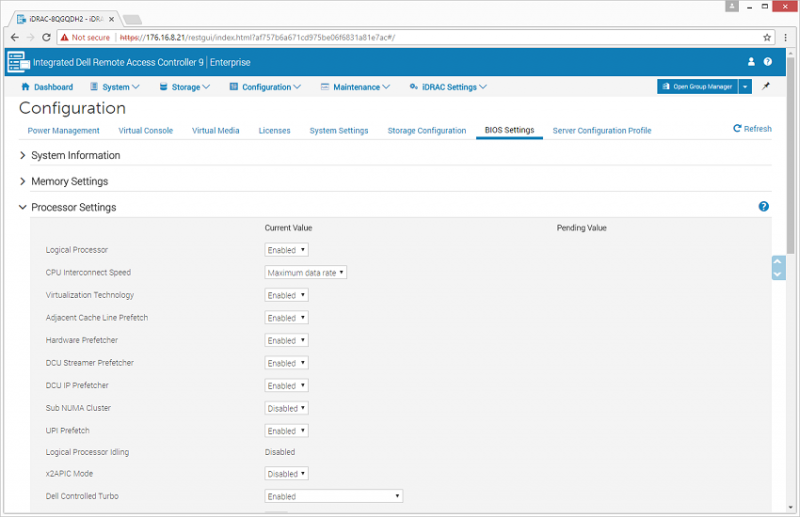Change the Sub NUMA Cluster dropdown
Image resolution: width=800 pixels, height=517 pixels.
(x=287, y=408)
